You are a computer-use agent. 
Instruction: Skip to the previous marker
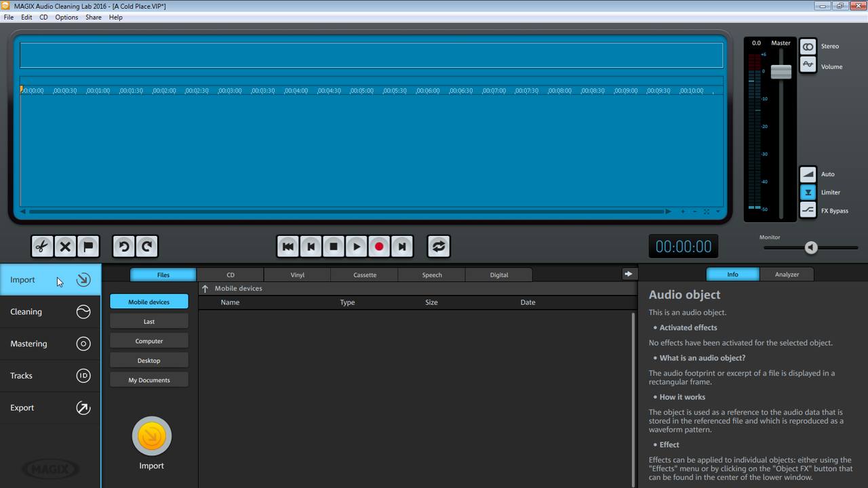click(311, 247)
